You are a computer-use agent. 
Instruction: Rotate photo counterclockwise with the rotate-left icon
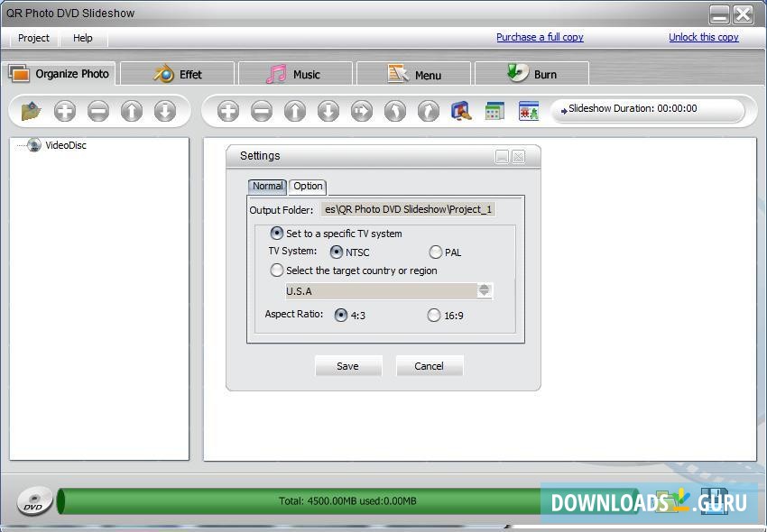pos(394,111)
